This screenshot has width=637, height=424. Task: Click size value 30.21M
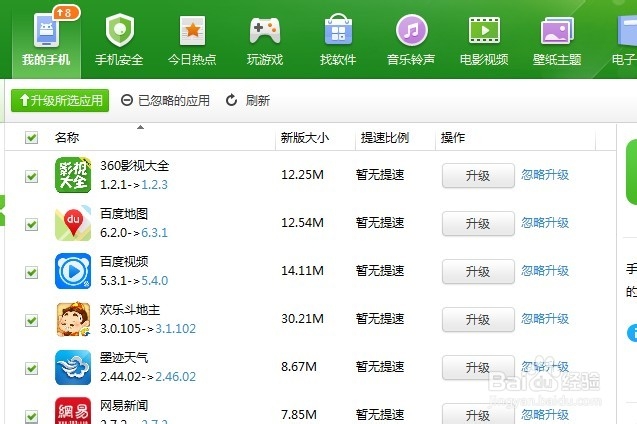point(302,318)
